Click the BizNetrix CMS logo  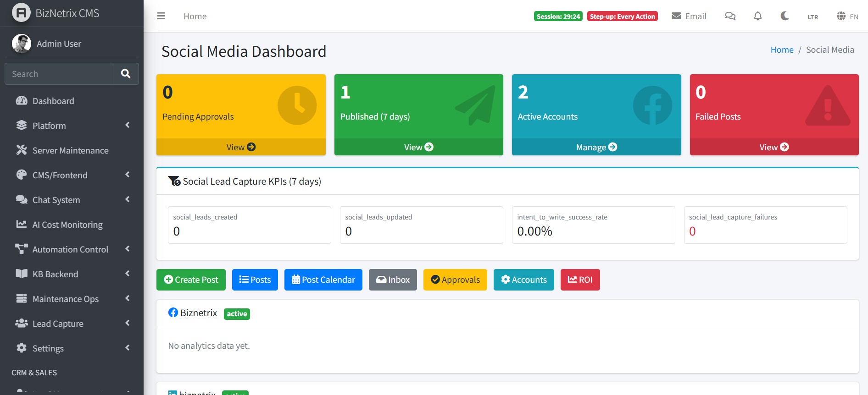tap(21, 13)
